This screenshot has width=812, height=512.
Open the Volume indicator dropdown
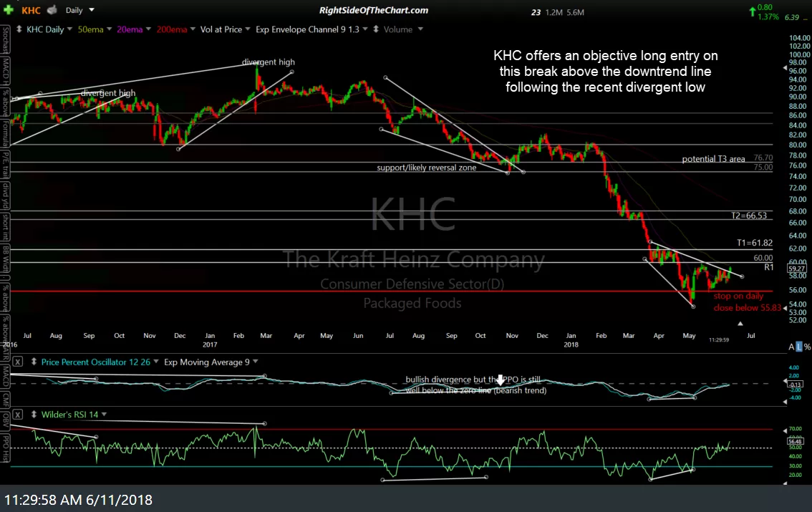pos(420,29)
